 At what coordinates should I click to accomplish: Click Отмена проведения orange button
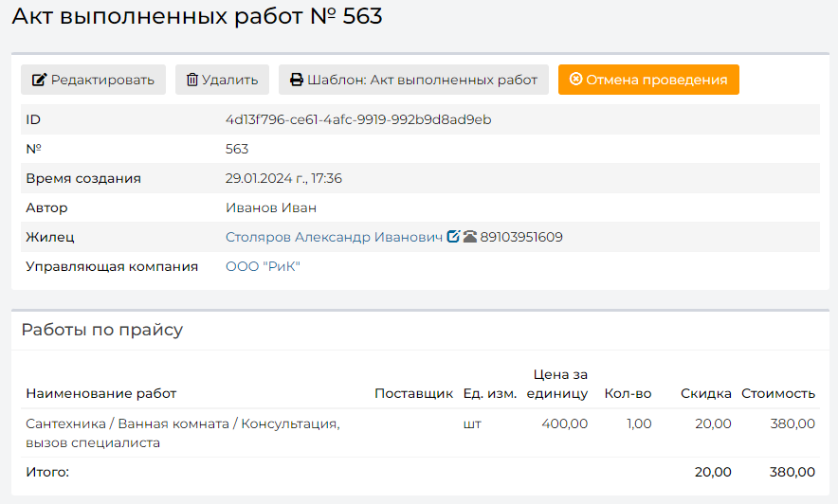point(648,80)
